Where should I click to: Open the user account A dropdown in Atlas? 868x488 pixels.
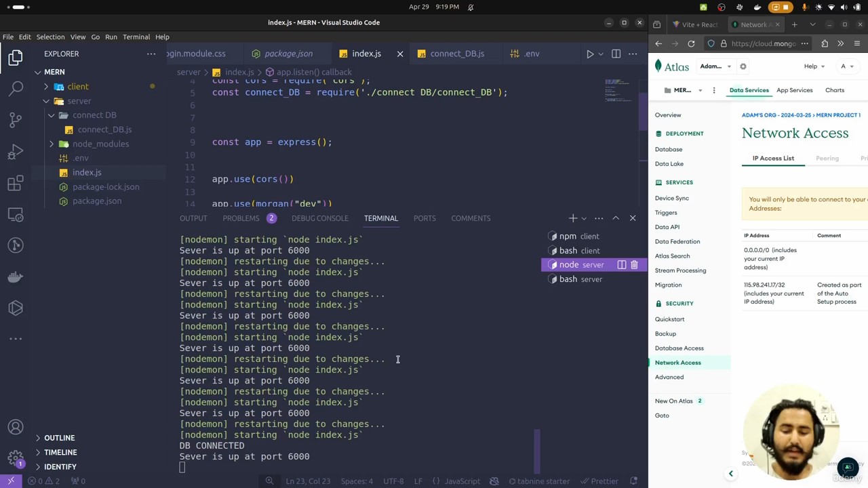pyautogui.click(x=847, y=66)
